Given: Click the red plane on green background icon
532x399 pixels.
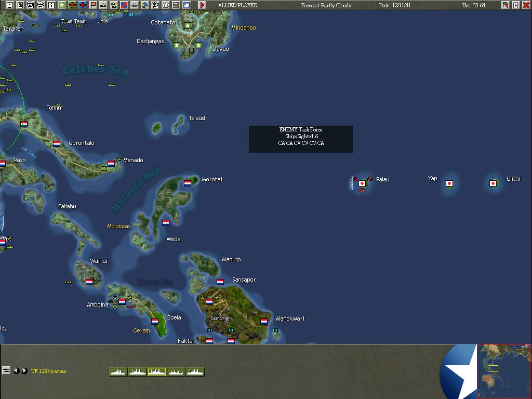Looking at the screenshot, I should pos(72,5).
